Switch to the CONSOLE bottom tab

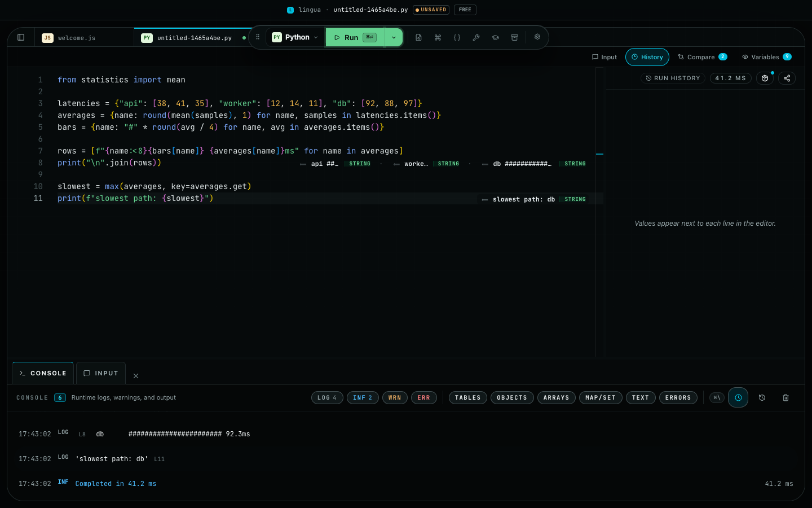point(43,373)
